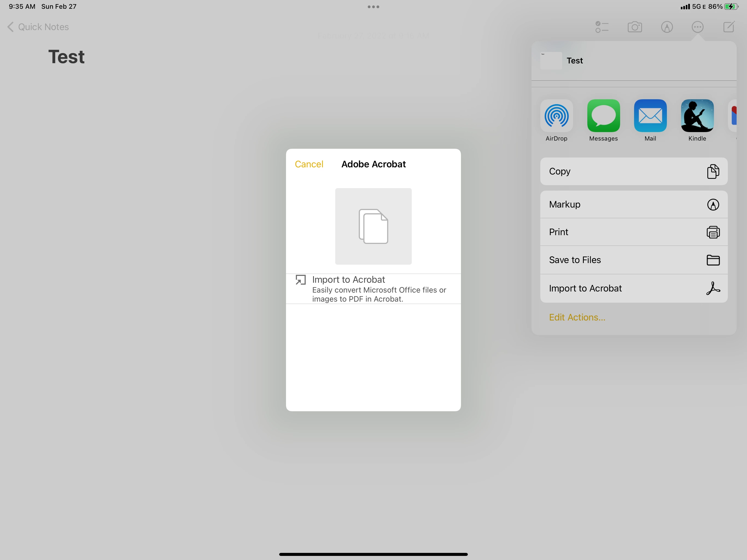Send note to Kindle app

point(697,116)
